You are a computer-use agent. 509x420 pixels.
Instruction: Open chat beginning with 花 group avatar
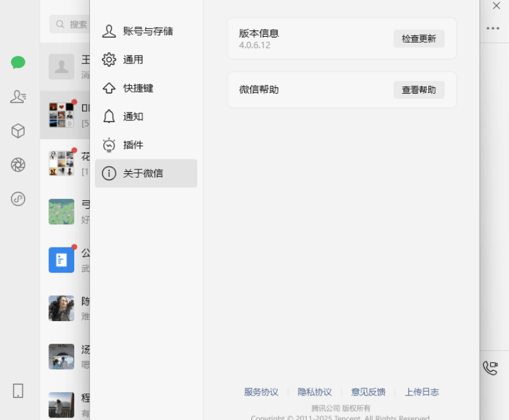point(65,163)
